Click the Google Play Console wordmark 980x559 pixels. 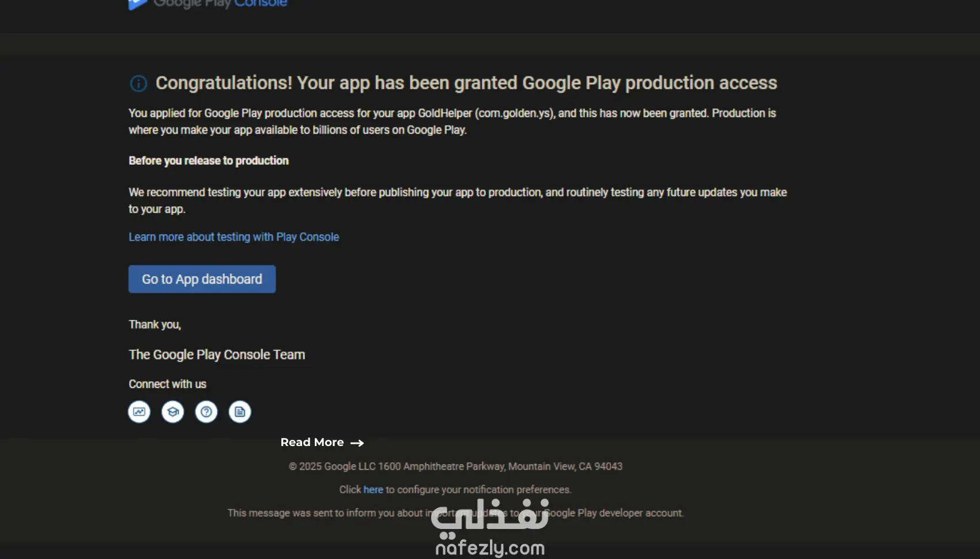(x=220, y=3)
